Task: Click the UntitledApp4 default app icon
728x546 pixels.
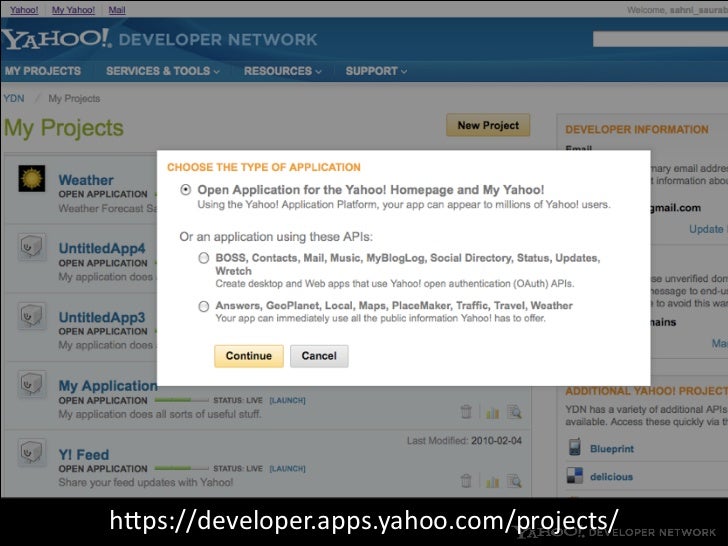Action: (x=32, y=247)
